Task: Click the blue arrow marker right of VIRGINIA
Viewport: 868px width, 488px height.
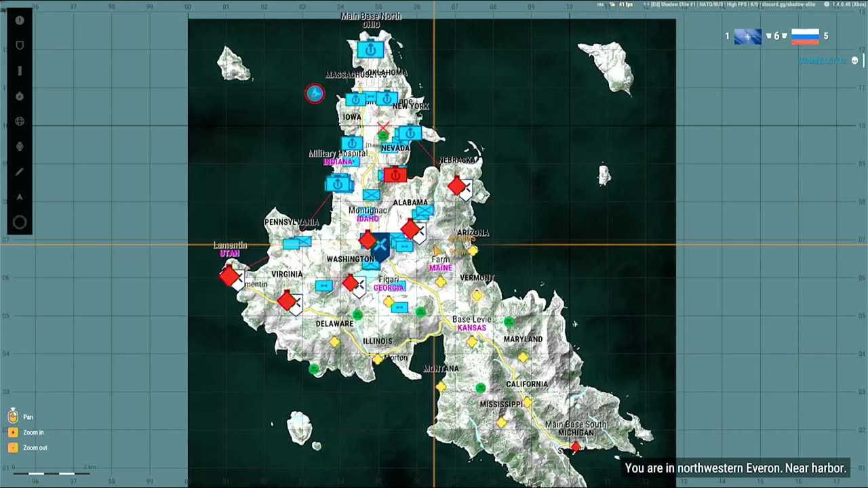Action: click(324, 286)
